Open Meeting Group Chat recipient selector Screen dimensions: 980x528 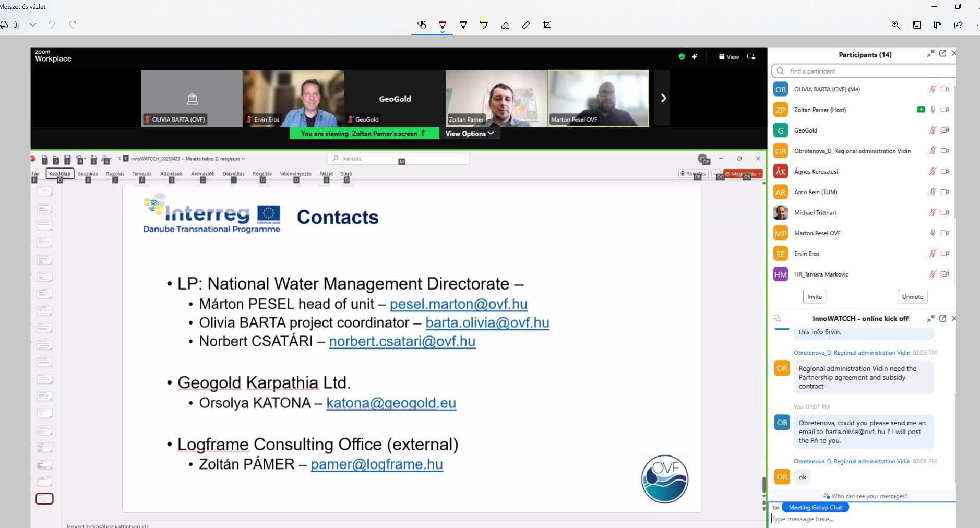[815, 507]
